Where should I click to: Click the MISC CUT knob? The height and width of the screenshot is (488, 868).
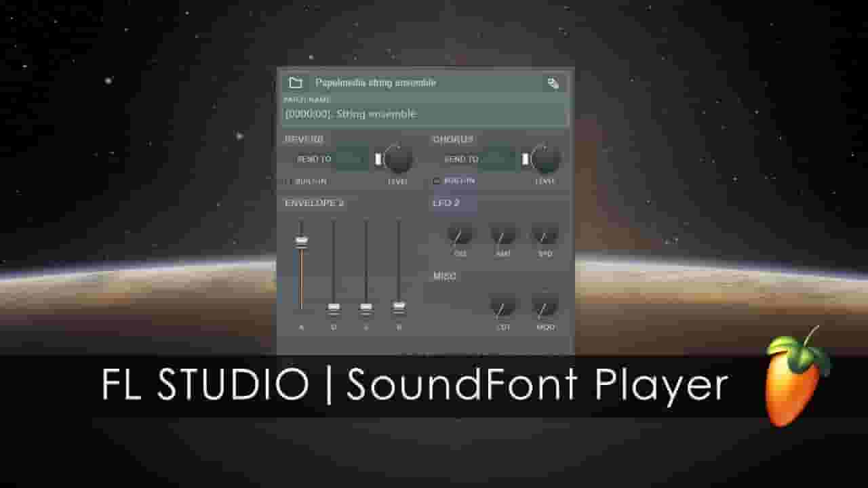pos(503,306)
